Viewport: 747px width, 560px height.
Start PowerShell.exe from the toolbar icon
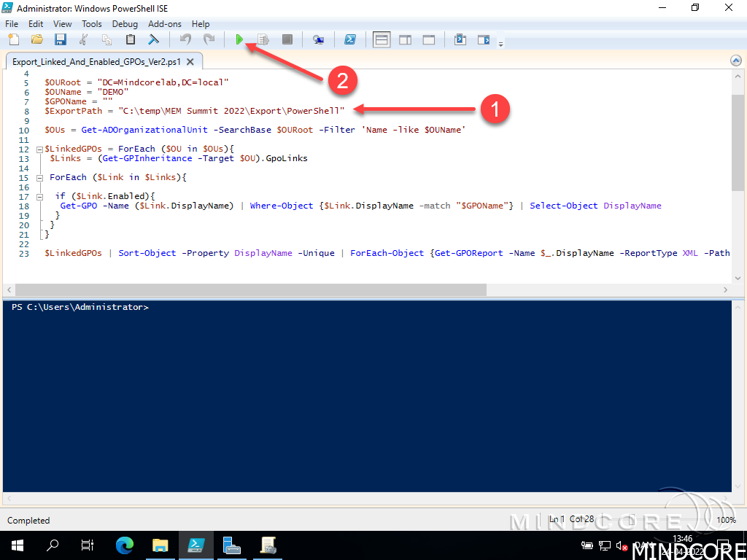[x=350, y=40]
